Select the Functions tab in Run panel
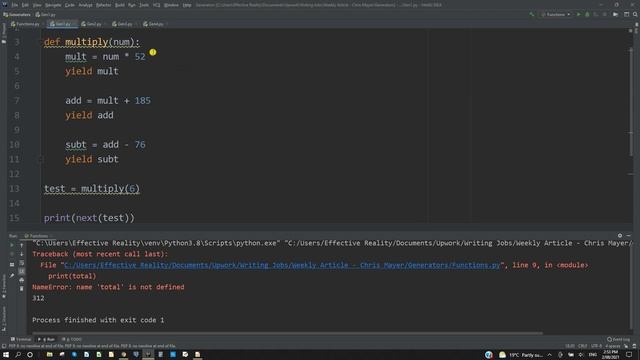640x360 pixels. pos(36,236)
